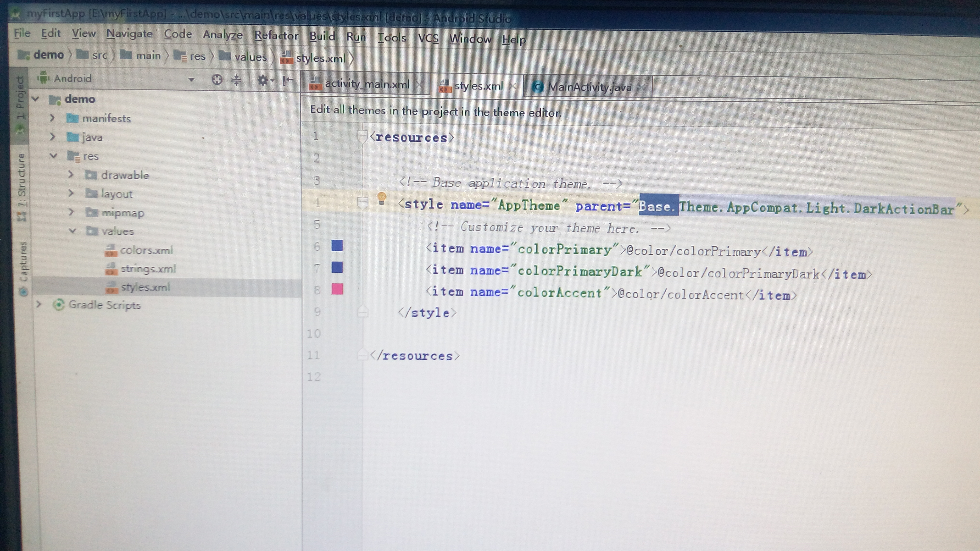Open the Navigate menu
980x551 pixels.
129,34
